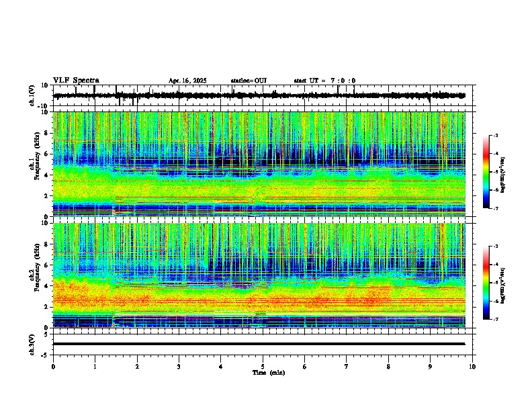Click the time axis tick label "7"

pos(347,367)
